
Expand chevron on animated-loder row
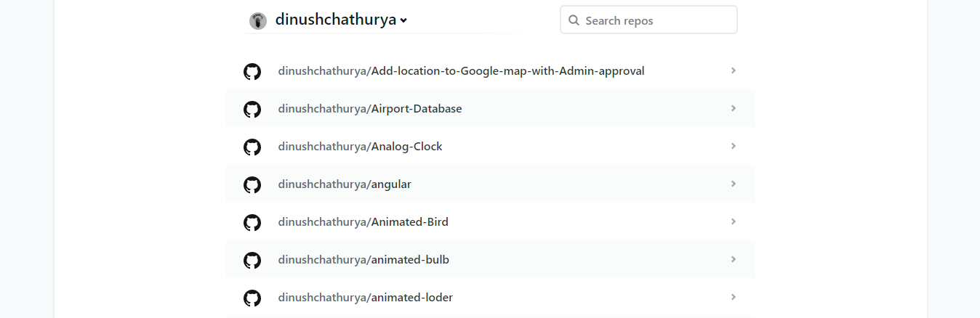(x=734, y=297)
